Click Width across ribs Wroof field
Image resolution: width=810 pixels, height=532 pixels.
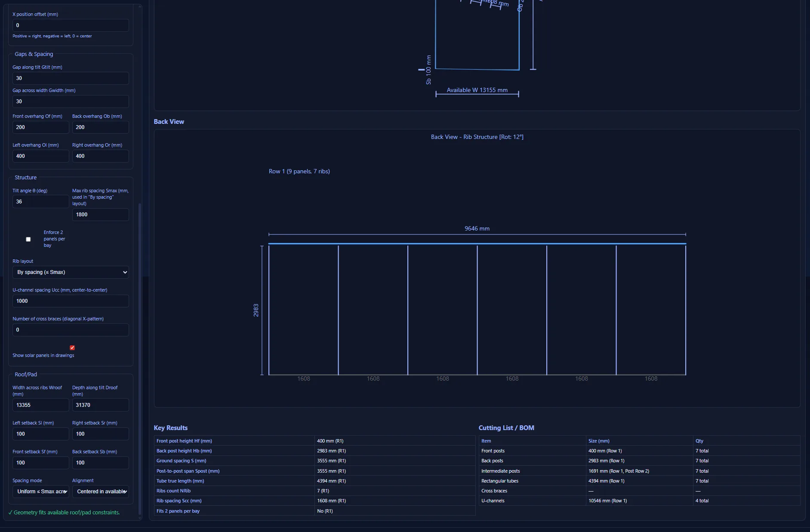pos(41,405)
